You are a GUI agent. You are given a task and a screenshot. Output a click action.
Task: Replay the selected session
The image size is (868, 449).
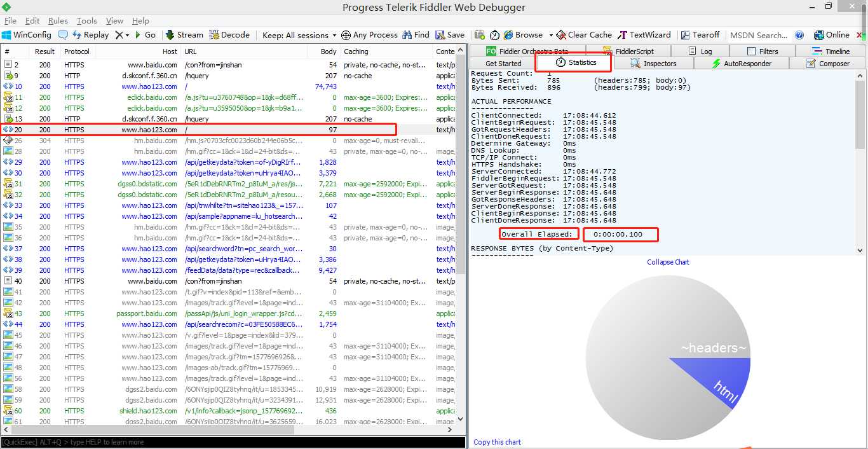click(x=90, y=35)
